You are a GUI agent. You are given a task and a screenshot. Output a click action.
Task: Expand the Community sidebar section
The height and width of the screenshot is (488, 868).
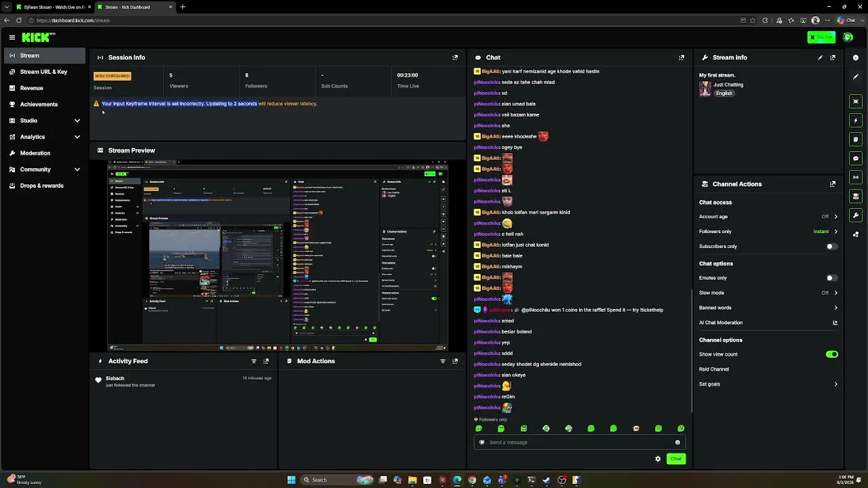point(77,169)
